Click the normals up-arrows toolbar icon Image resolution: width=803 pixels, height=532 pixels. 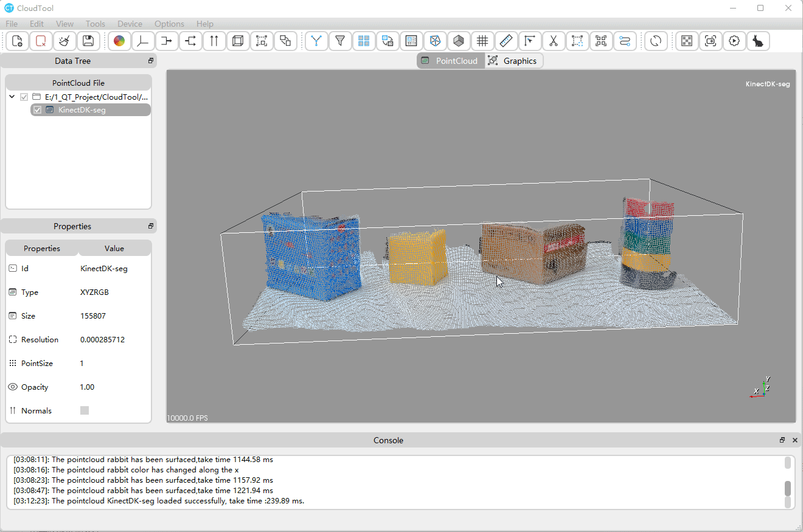(x=214, y=41)
